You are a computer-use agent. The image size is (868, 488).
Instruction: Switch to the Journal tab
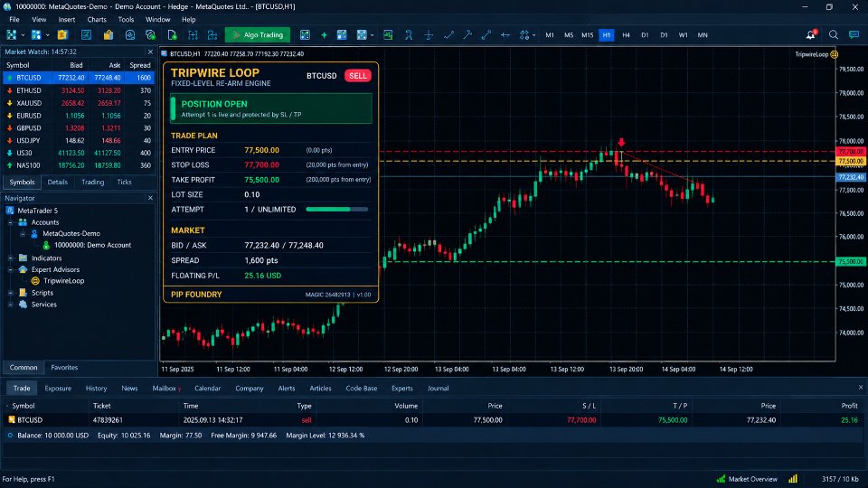click(x=438, y=389)
